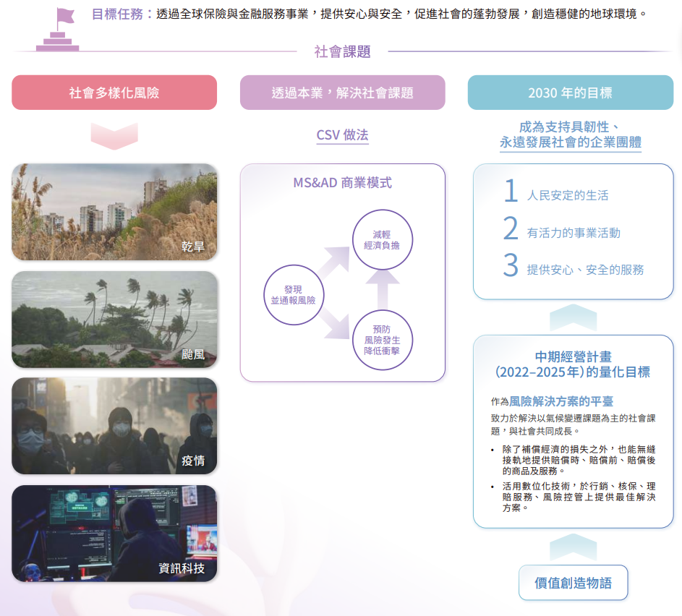Click the pink downward chevron under 社會多樣化風險
The image size is (682, 616).
[x=114, y=134]
